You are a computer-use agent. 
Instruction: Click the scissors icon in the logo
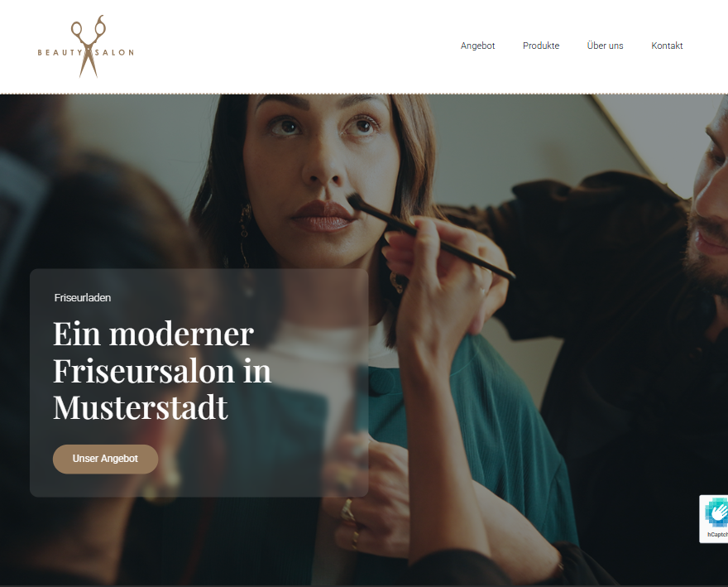(89, 46)
